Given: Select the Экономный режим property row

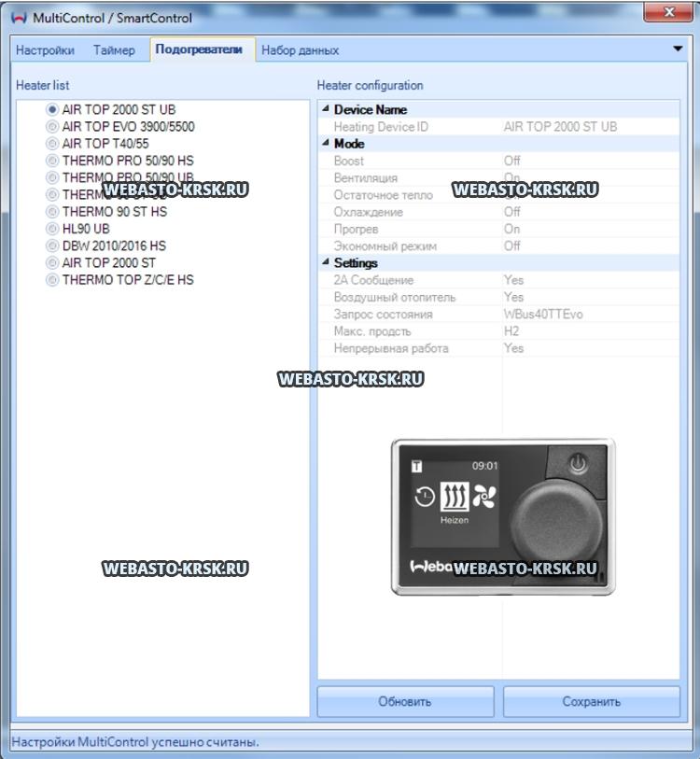Looking at the screenshot, I should [x=498, y=246].
